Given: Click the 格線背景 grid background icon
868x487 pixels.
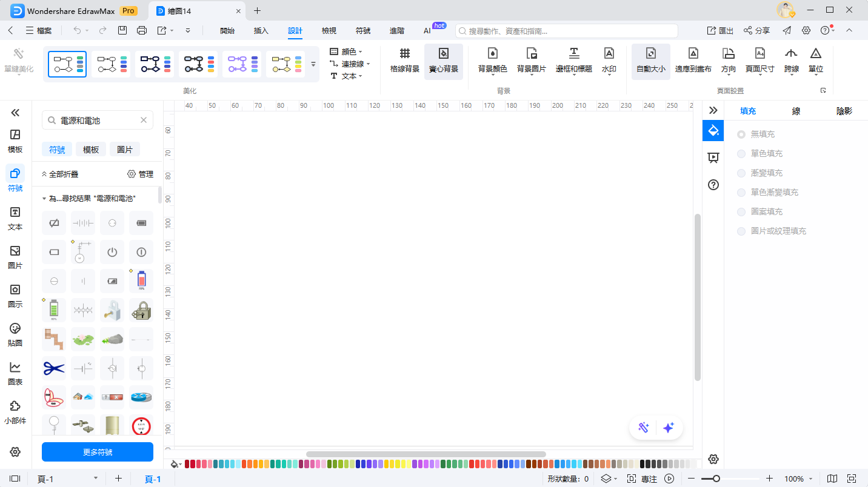Looking at the screenshot, I should pos(404,55).
